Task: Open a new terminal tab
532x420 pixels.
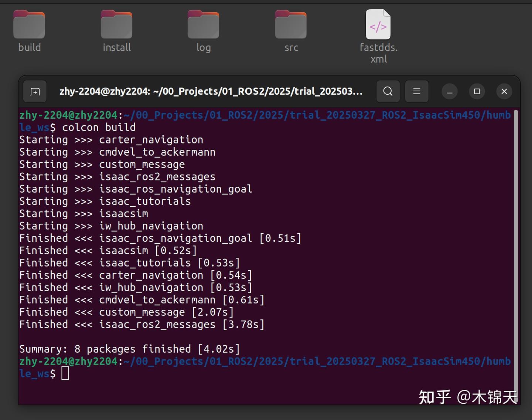Action: point(34,91)
